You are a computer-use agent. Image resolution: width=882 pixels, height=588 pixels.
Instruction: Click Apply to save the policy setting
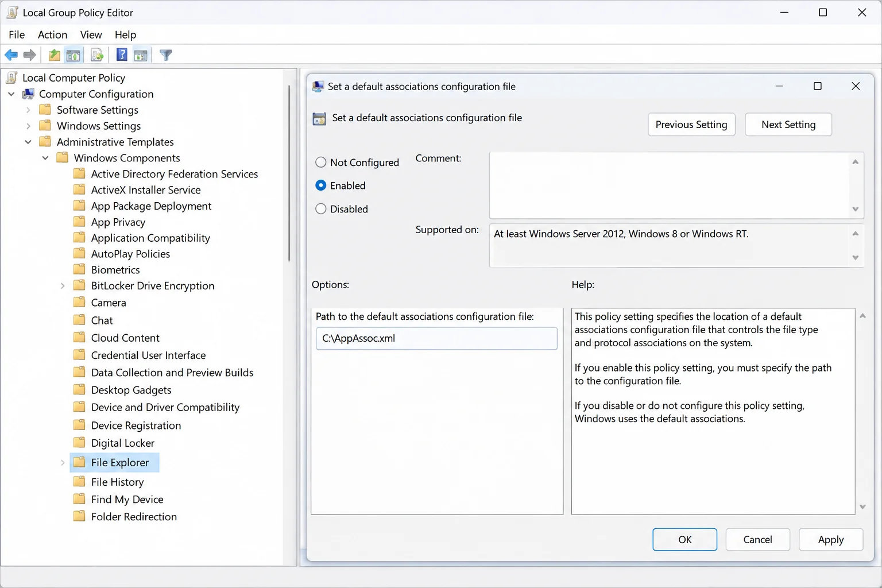point(830,539)
